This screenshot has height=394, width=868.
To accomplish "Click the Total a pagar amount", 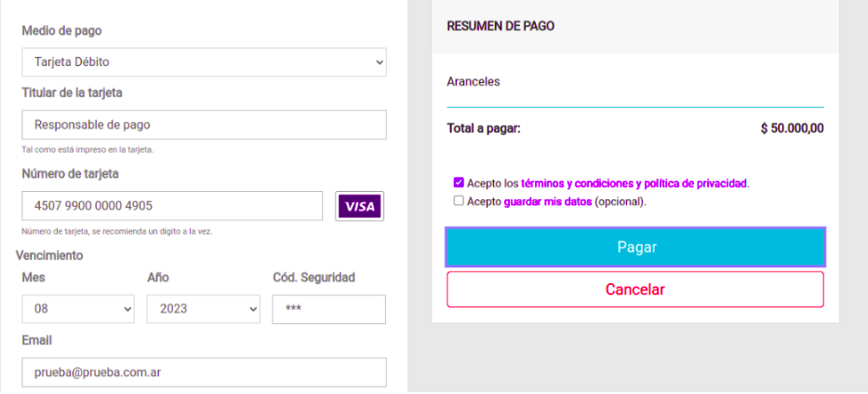I will pos(792,129).
